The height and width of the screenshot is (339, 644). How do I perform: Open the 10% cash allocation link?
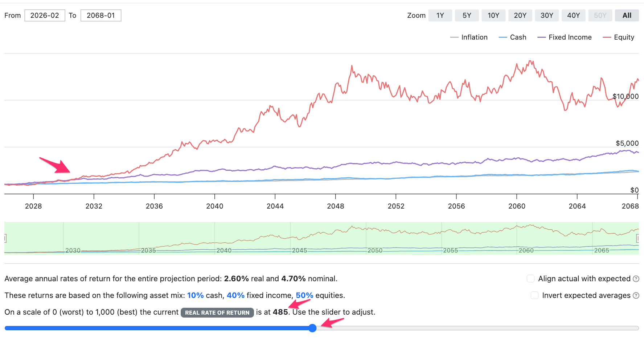[195, 295]
